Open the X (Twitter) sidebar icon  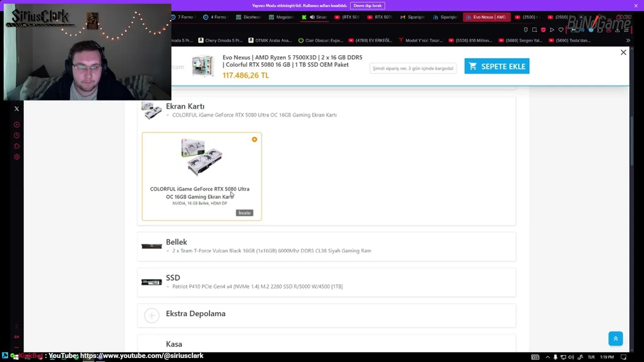tap(17, 109)
